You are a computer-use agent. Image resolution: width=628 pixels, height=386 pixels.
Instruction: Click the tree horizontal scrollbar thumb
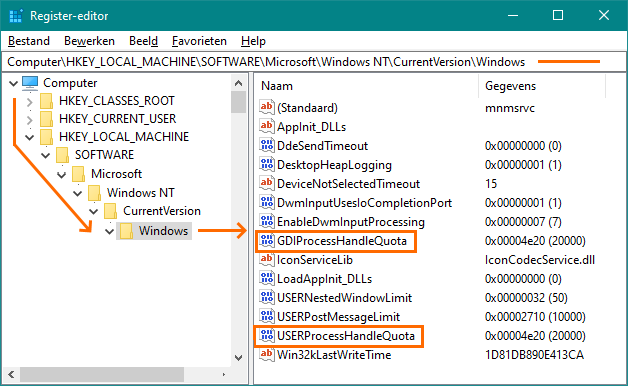point(102,375)
